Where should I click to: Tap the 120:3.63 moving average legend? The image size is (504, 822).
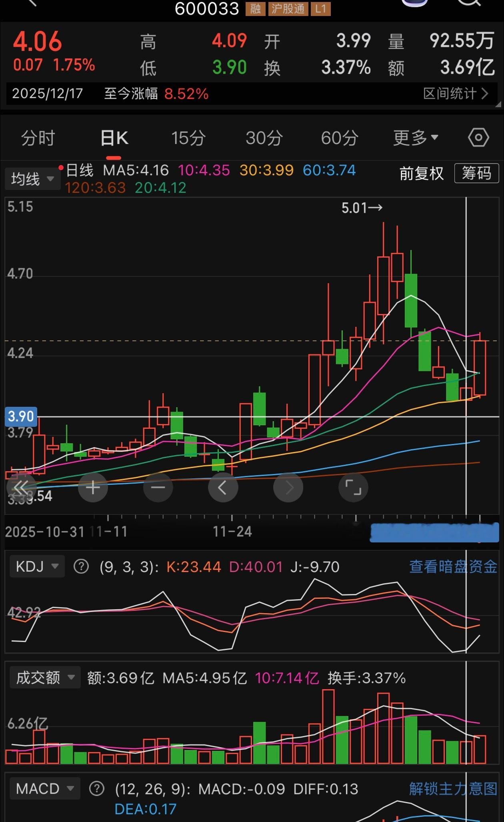pos(95,188)
